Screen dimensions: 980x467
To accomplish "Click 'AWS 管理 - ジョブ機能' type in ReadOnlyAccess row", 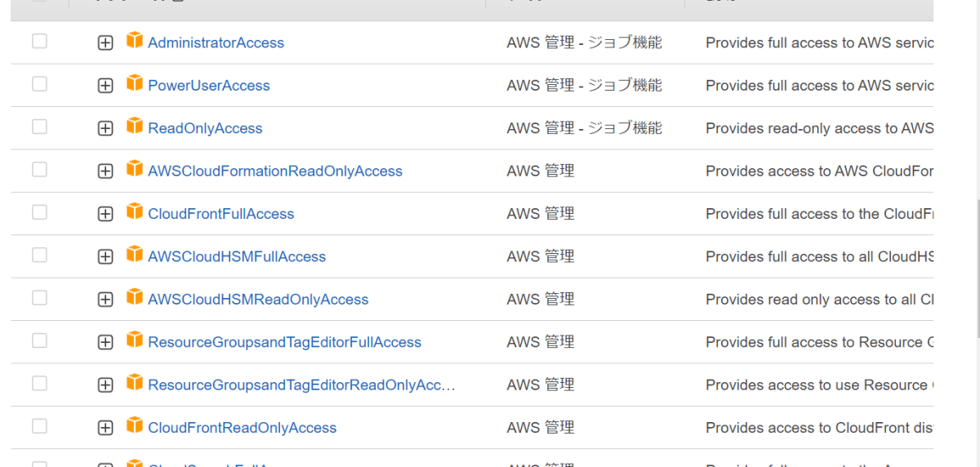I will click(584, 128).
